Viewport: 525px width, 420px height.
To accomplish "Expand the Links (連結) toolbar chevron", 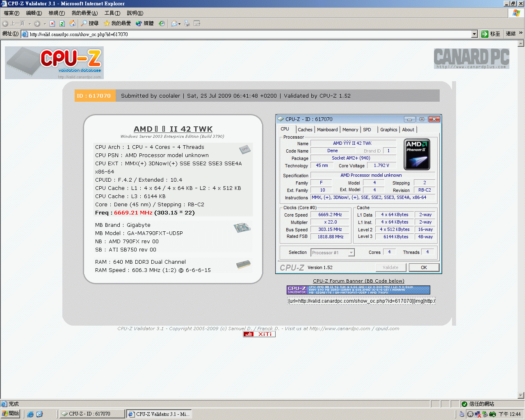I will 521,33.
